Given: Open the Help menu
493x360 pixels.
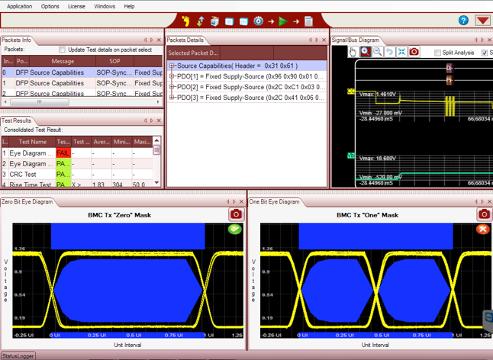Looking at the screenshot, I should (129, 6).
